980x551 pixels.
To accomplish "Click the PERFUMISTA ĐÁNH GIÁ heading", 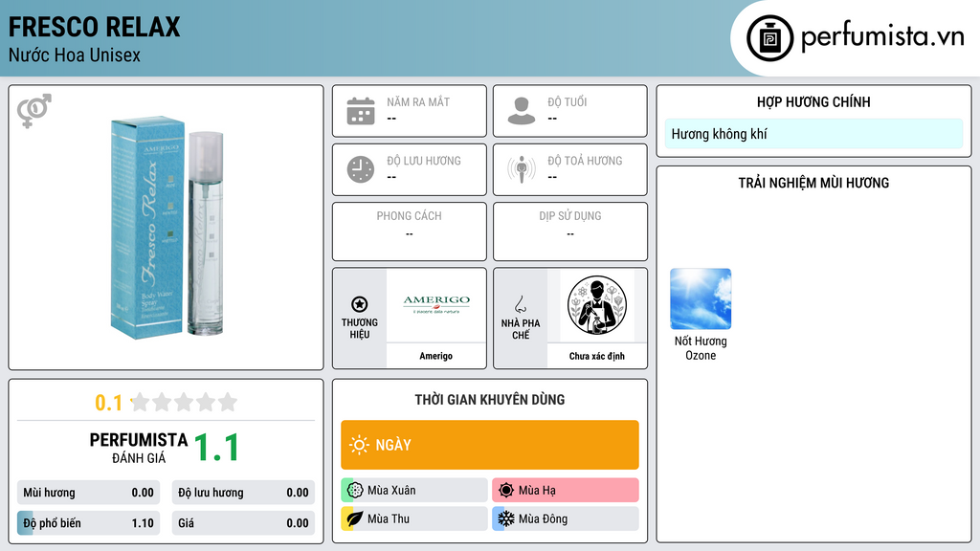I will pos(139,448).
